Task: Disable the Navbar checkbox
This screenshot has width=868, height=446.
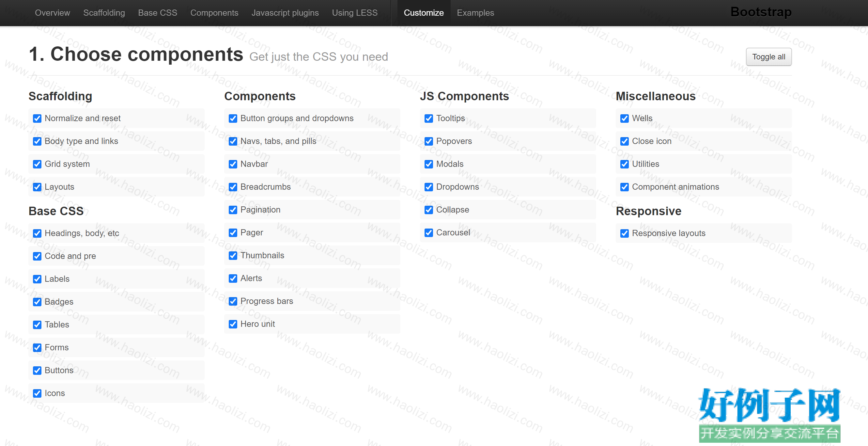Action: coord(233,165)
